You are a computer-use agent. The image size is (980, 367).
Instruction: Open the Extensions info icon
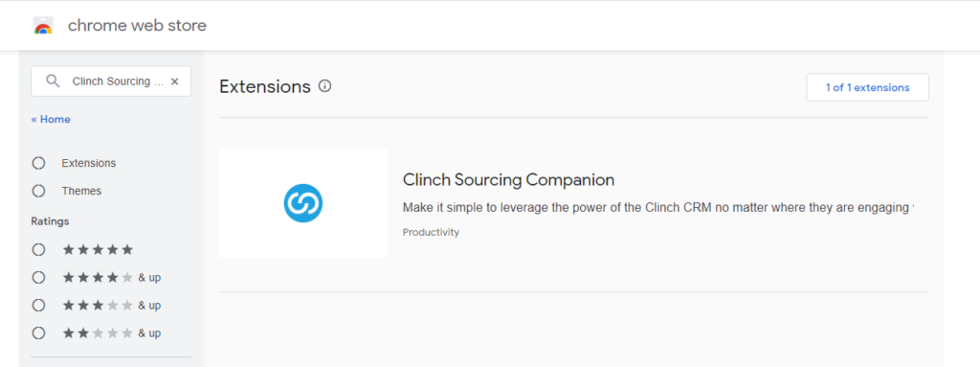pyautogui.click(x=324, y=86)
